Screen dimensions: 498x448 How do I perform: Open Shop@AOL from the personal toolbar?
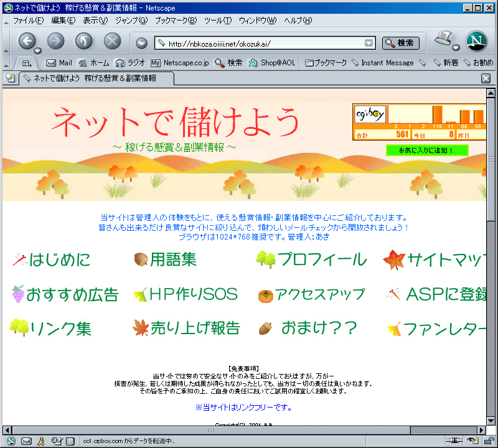(272, 63)
